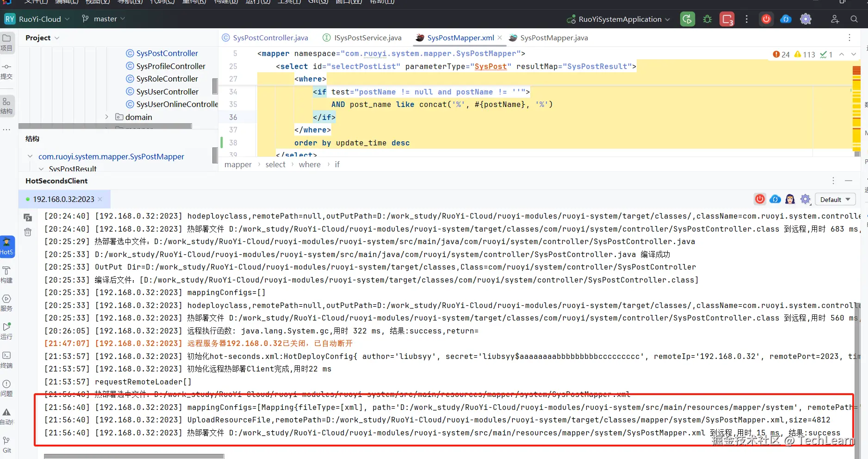The image size is (868, 459).
Task: Open the gear plugin icon in the top toolbar
Action: tap(806, 19)
